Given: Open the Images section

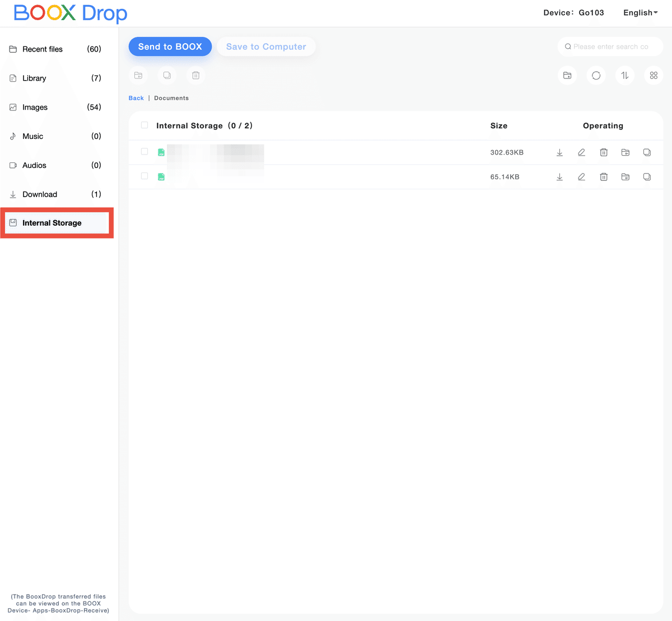Looking at the screenshot, I should [x=55, y=108].
